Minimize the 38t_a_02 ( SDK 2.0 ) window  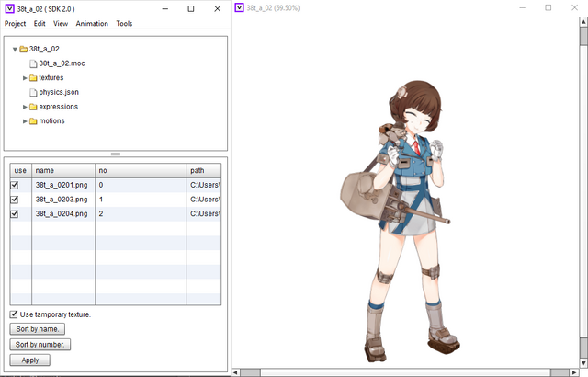coord(165,8)
